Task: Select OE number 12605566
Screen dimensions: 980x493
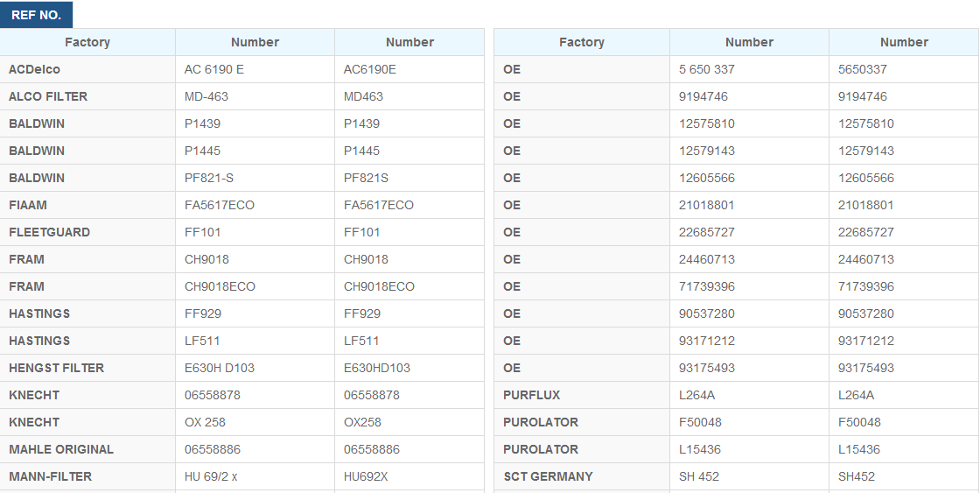Action: click(707, 179)
